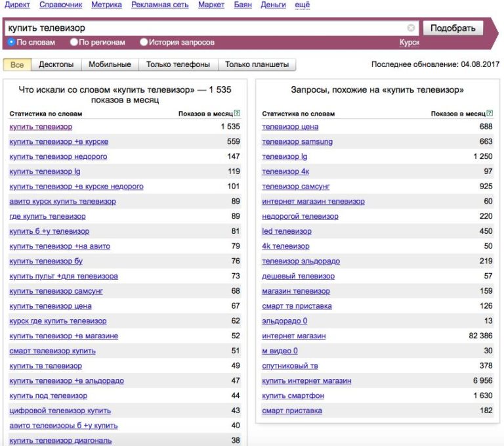
Task: Open 'Метрика' in the top navigation
Action: click(106, 5)
